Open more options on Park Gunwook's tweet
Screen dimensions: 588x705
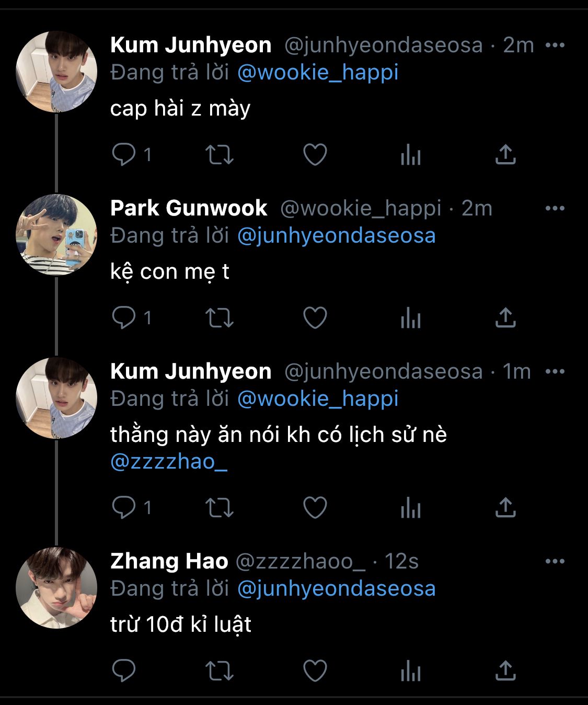(x=555, y=208)
